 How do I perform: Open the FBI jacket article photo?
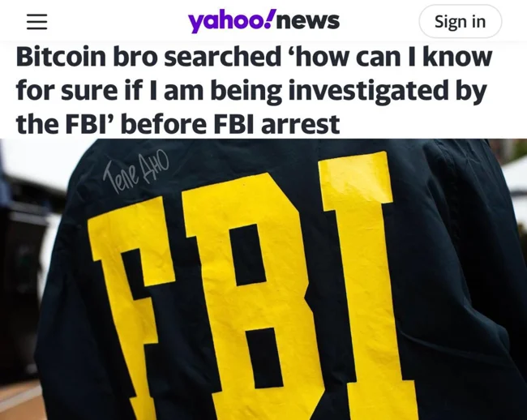pos(263,279)
